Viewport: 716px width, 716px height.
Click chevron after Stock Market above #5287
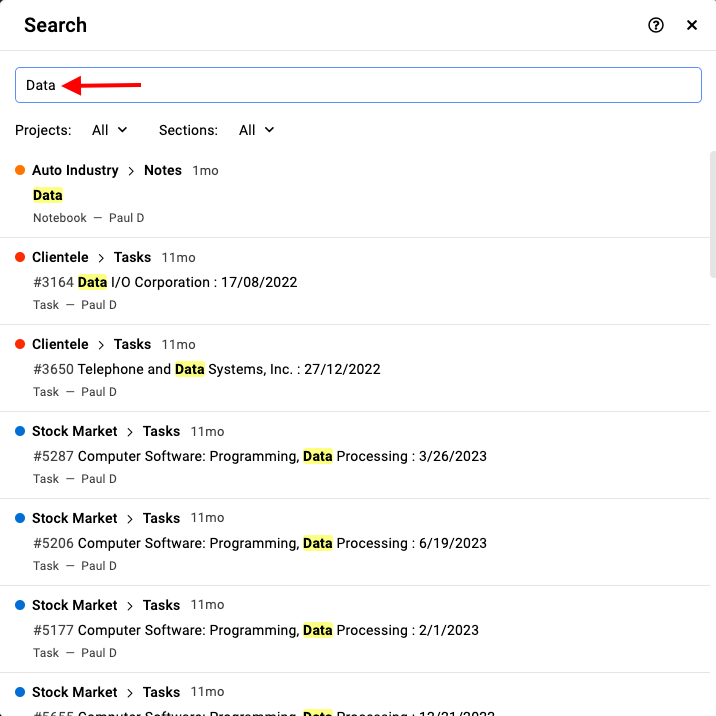(130, 432)
